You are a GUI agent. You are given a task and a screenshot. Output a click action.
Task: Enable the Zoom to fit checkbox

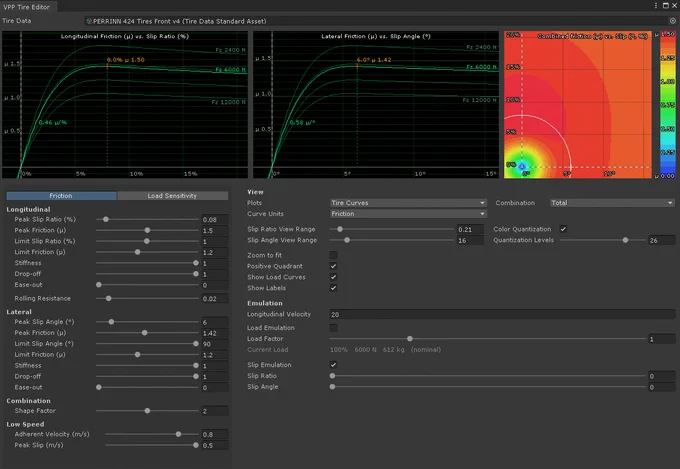(333, 255)
